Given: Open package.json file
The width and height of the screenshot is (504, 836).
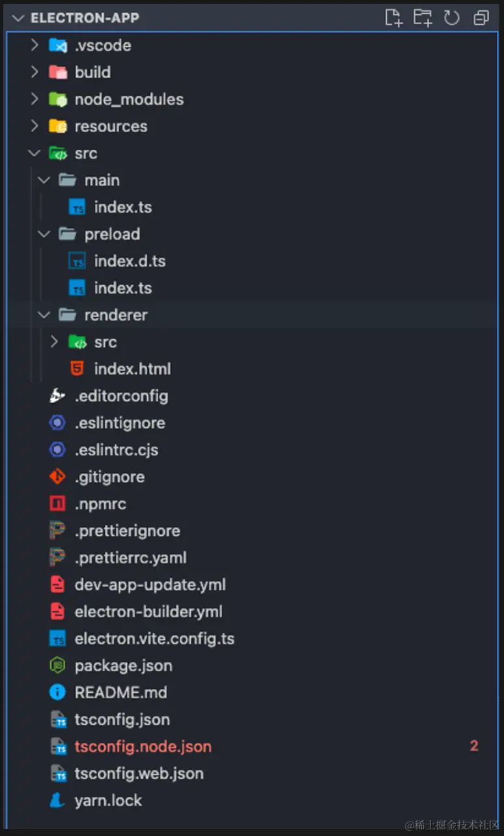Looking at the screenshot, I should tap(123, 665).
